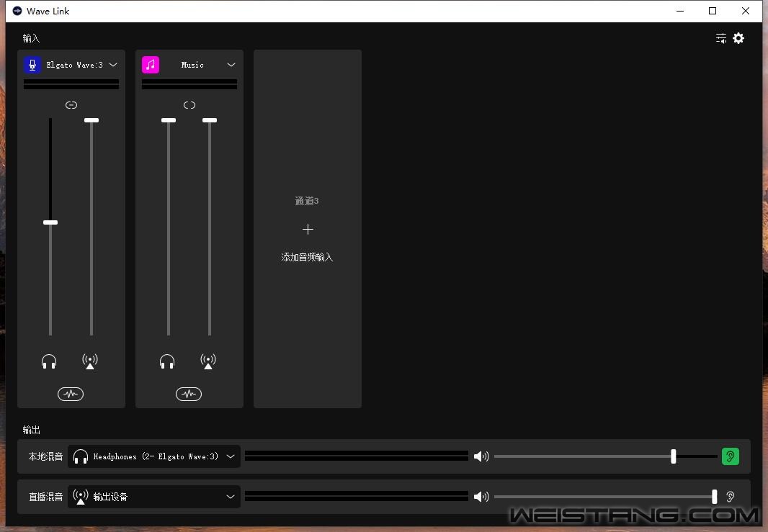Open the 直播混音 输出设备 dropdown
Image resolution: width=768 pixels, height=532 pixels.
[x=153, y=496]
